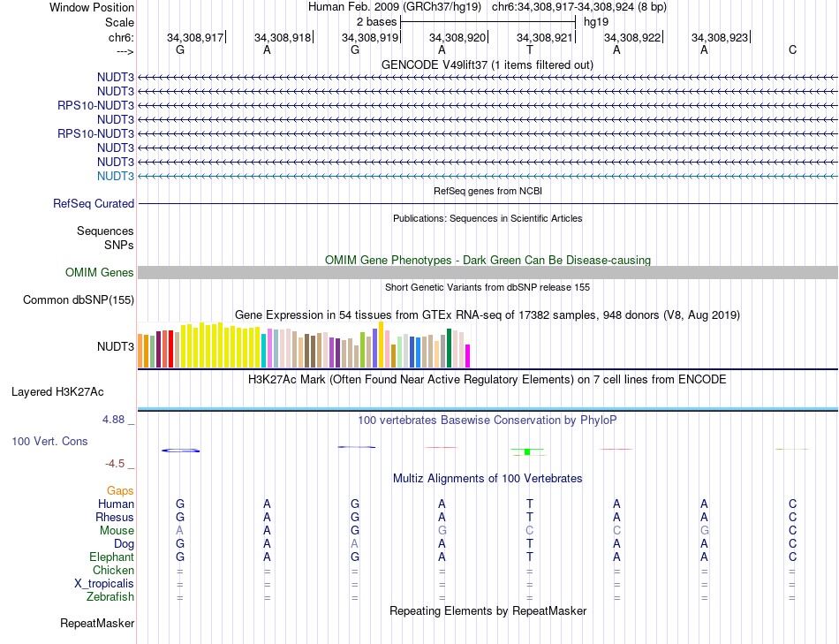Click the gray OMIM Genes bar
Viewport: 839px width, 644px height.
[488, 272]
